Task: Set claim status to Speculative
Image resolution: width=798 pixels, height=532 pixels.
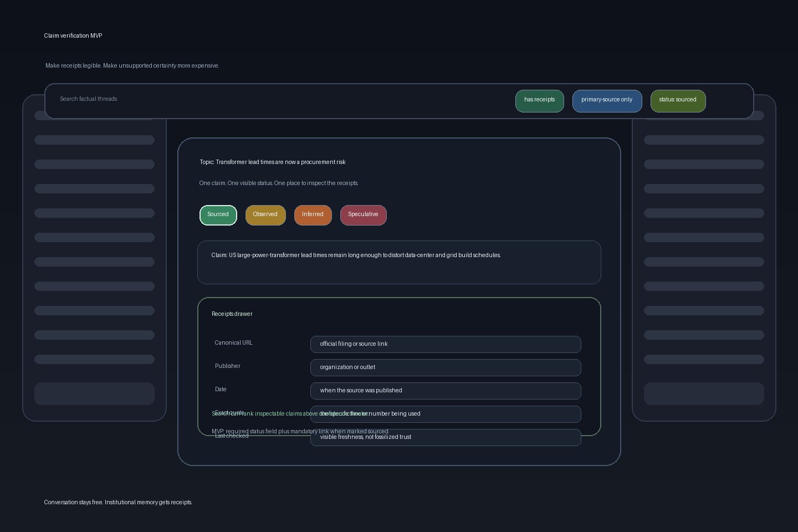Action: point(363,215)
